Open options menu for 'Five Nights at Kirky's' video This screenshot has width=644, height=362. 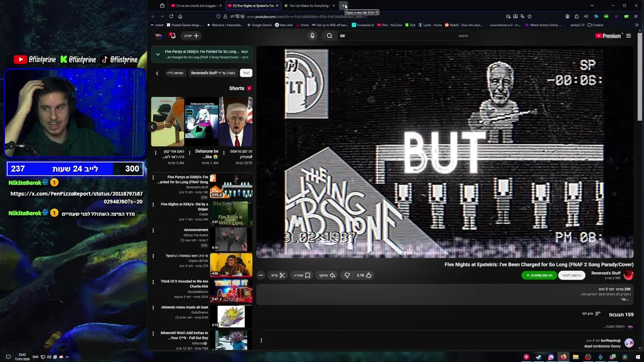coord(153,204)
